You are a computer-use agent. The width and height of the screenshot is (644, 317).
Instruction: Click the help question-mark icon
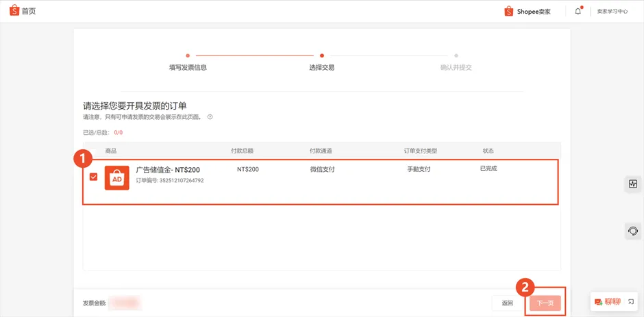click(x=210, y=117)
